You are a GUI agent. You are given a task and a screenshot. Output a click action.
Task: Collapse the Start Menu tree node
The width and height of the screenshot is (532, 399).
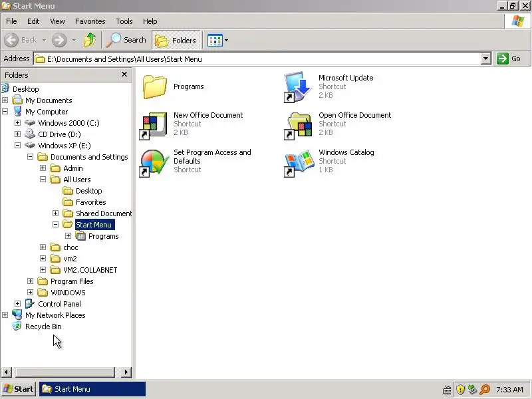(55, 225)
